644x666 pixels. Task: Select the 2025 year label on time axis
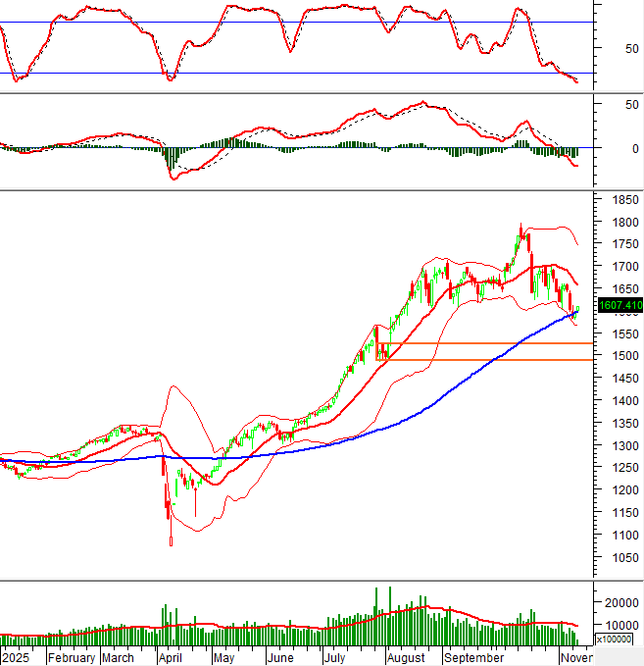[17, 657]
